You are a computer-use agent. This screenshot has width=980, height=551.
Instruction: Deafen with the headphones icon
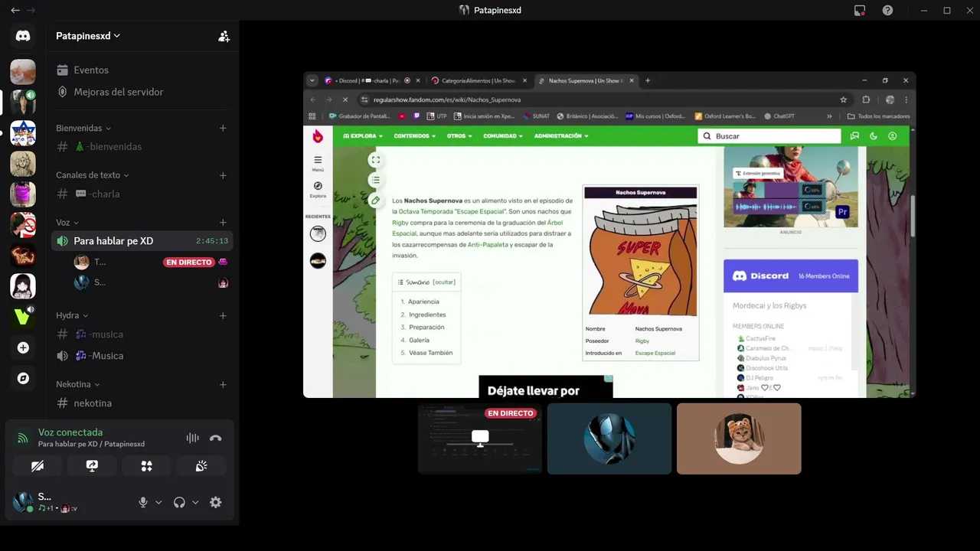pyautogui.click(x=179, y=502)
